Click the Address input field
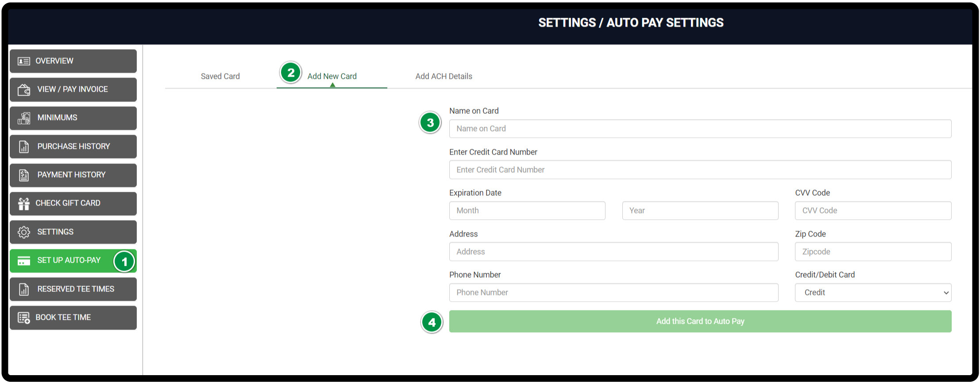This screenshot has width=980, height=384. pyautogui.click(x=614, y=252)
